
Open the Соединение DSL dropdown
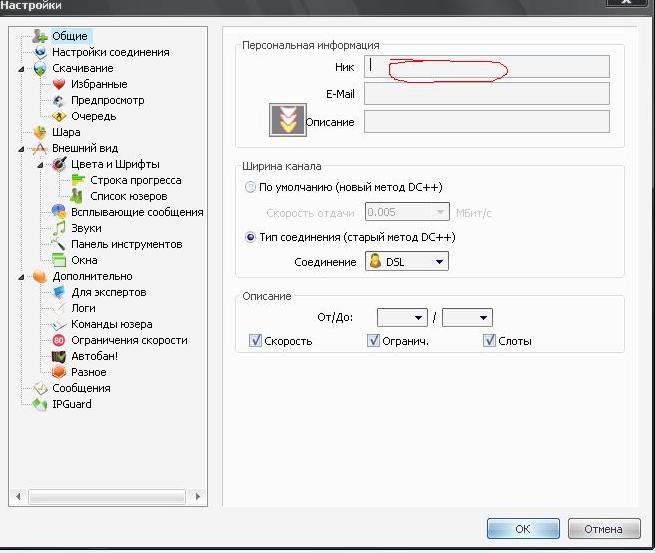(407, 261)
